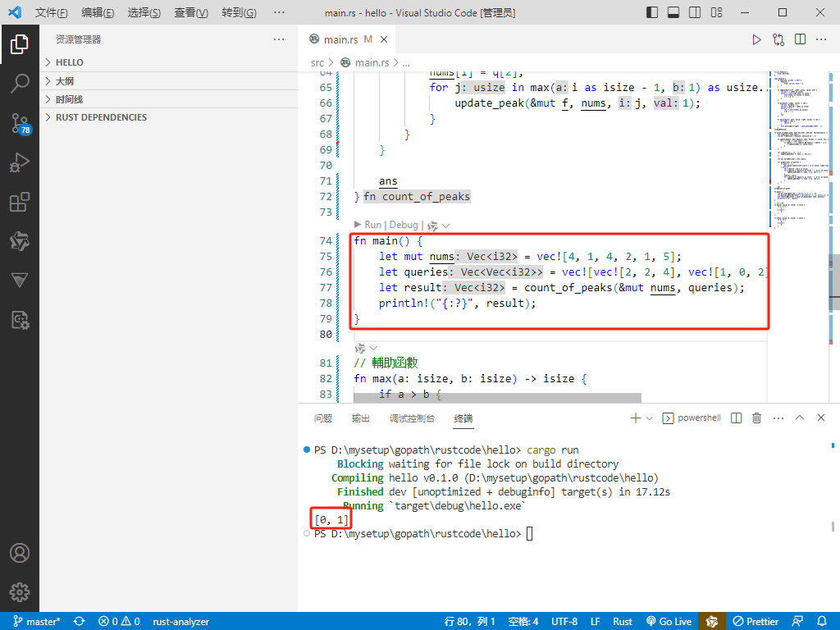Open the 选择(S) menu
The height and width of the screenshot is (630, 840).
click(144, 12)
